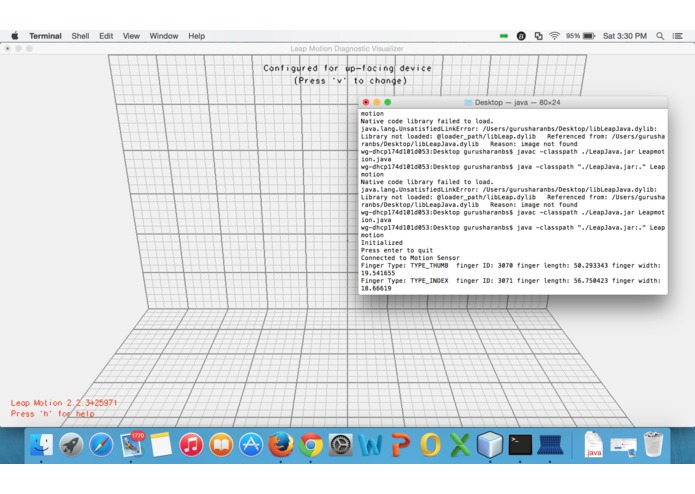Image resolution: width=695 pixels, height=494 pixels.
Task: Launch Firefox from the Dock
Action: pyautogui.click(x=281, y=444)
